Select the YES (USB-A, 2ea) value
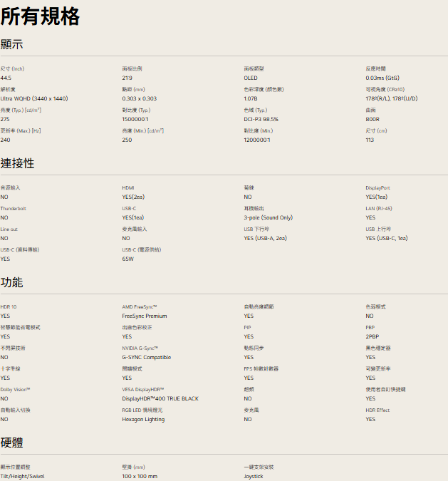The height and width of the screenshot is (481, 448). (265, 238)
